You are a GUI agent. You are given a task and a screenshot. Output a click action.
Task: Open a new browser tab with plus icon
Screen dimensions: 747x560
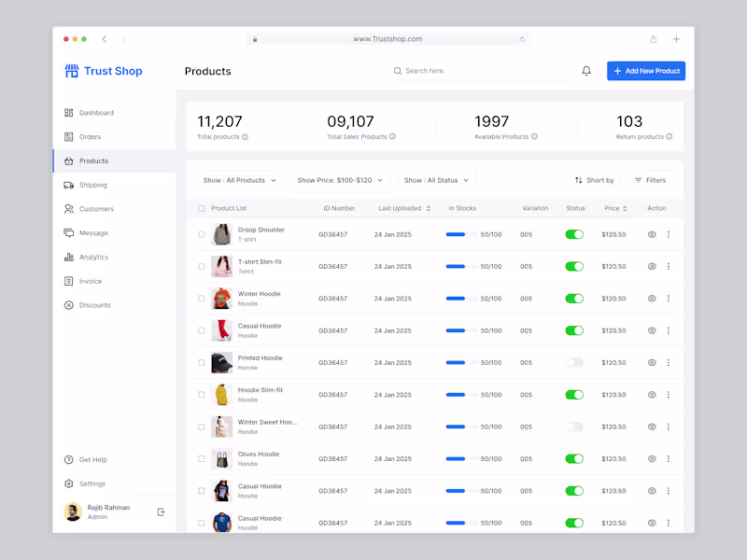(x=676, y=39)
